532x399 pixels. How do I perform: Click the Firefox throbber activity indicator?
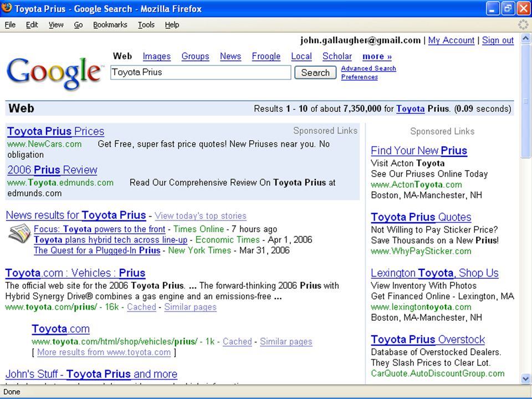(523, 24)
